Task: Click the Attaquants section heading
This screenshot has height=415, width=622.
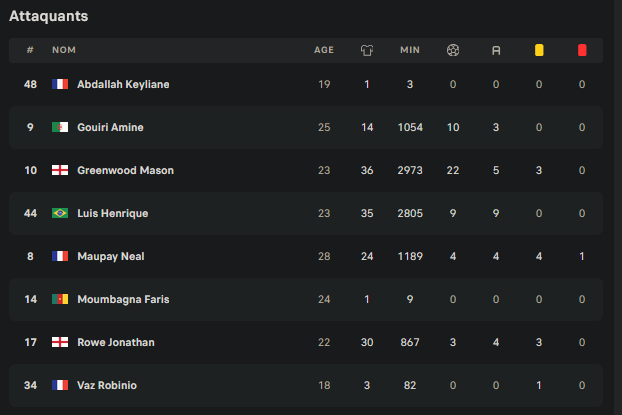Action: click(48, 16)
